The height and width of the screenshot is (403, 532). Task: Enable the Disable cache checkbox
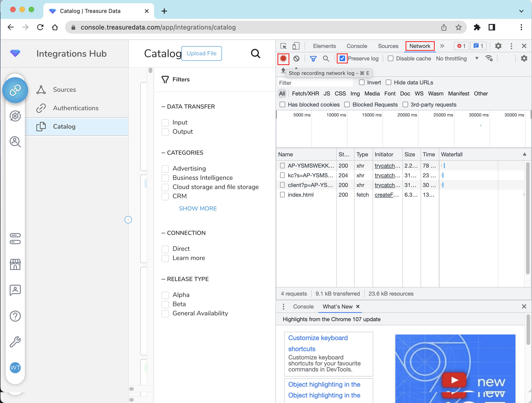pos(391,59)
